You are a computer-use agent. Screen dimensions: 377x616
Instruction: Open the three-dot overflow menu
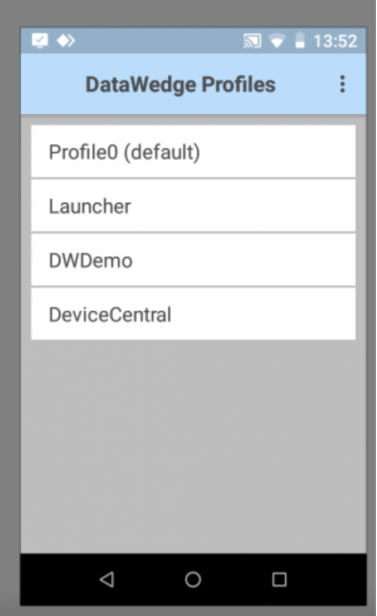(x=342, y=84)
